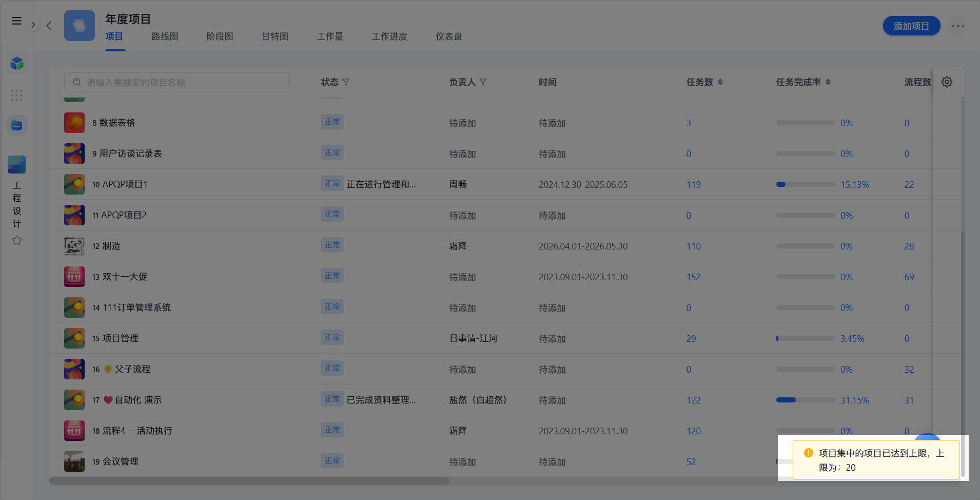Open project 12 制造

(x=106, y=246)
